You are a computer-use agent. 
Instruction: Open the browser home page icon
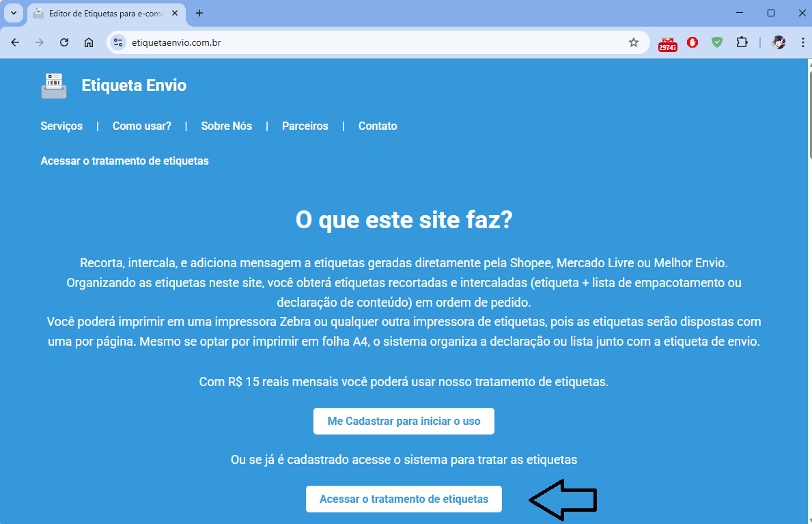(x=89, y=42)
